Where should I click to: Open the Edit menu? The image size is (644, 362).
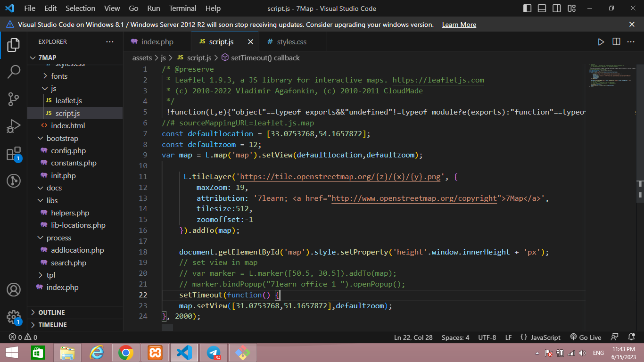[50, 8]
